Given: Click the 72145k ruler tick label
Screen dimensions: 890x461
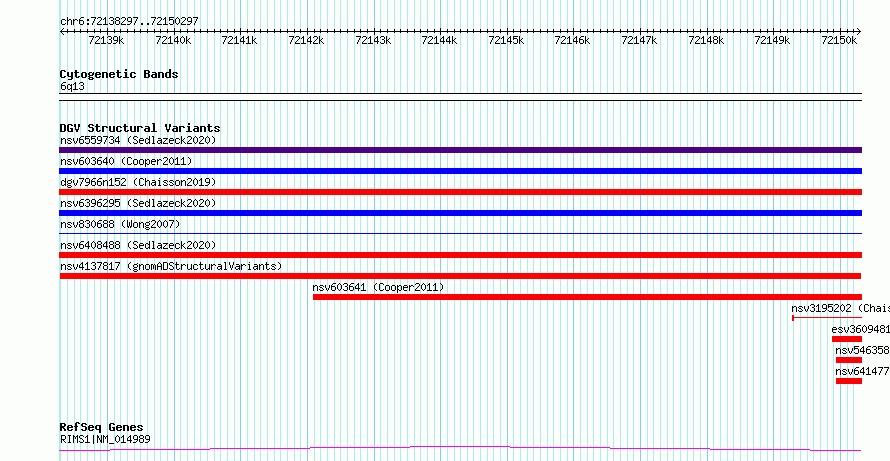Looking at the screenshot, I should point(506,40).
